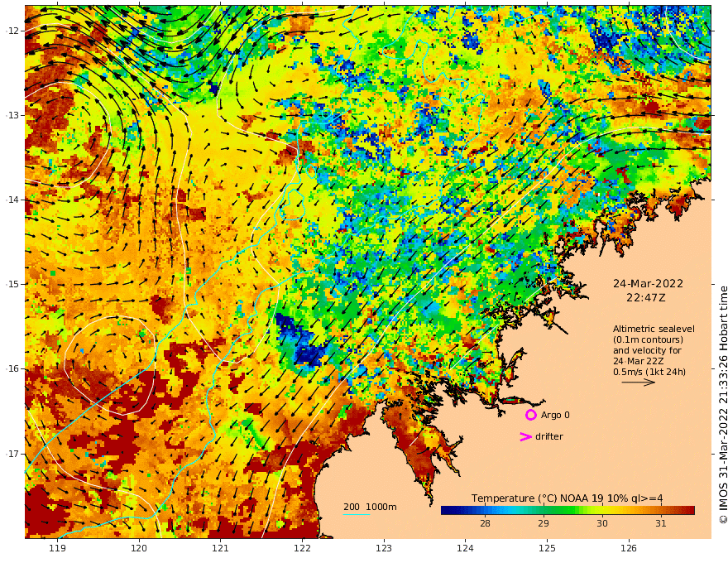This screenshot has height=563, width=728.
Task: Click longitude label 126 on bottom axis
Action: pyautogui.click(x=629, y=549)
